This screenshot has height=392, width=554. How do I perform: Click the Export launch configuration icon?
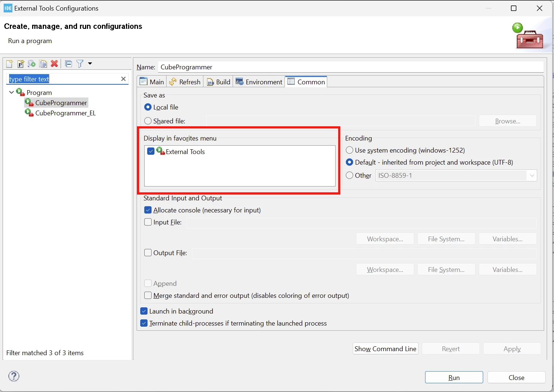click(32, 64)
